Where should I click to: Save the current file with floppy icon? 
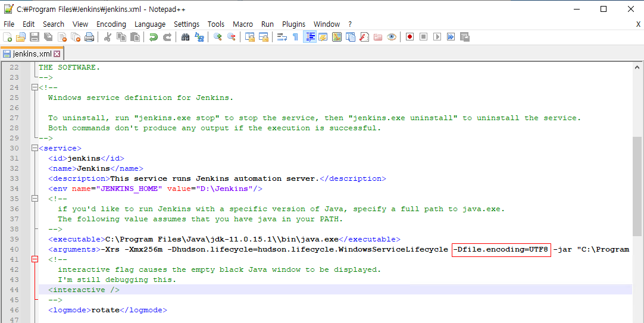click(35, 37)
